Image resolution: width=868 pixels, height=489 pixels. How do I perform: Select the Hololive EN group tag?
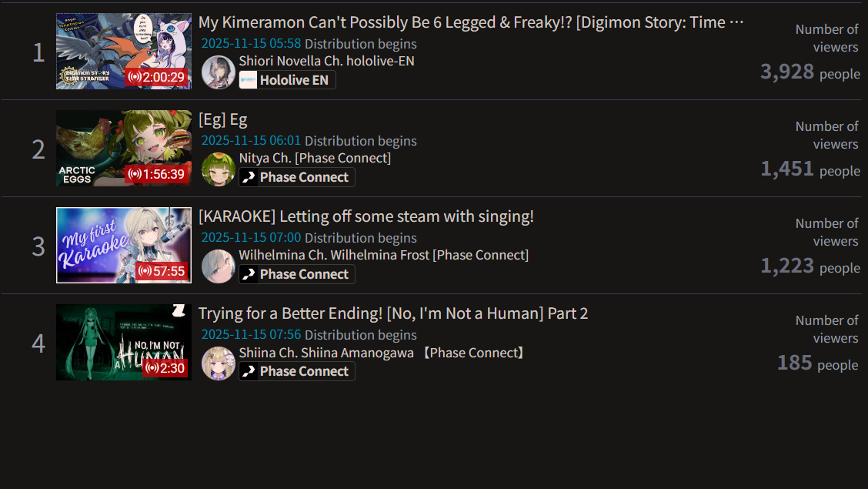pyautogui.click(x=287, y=80)
